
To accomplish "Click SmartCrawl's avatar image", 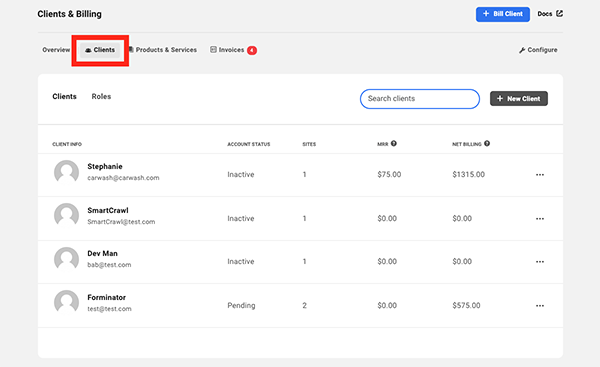I will click(x=67, y=215).
